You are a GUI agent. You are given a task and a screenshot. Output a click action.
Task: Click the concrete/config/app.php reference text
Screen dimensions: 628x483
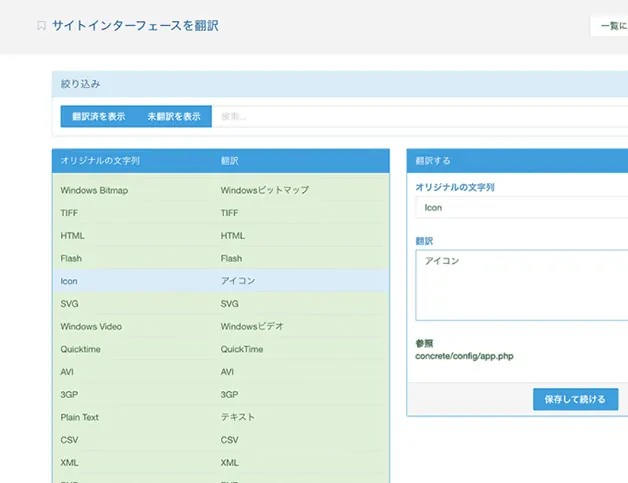(464, 356)
